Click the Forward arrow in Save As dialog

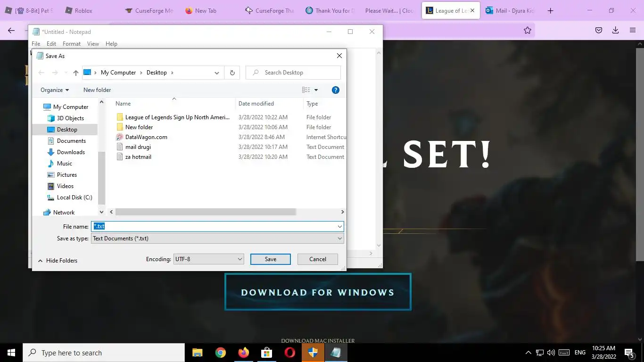pos(55,73)
